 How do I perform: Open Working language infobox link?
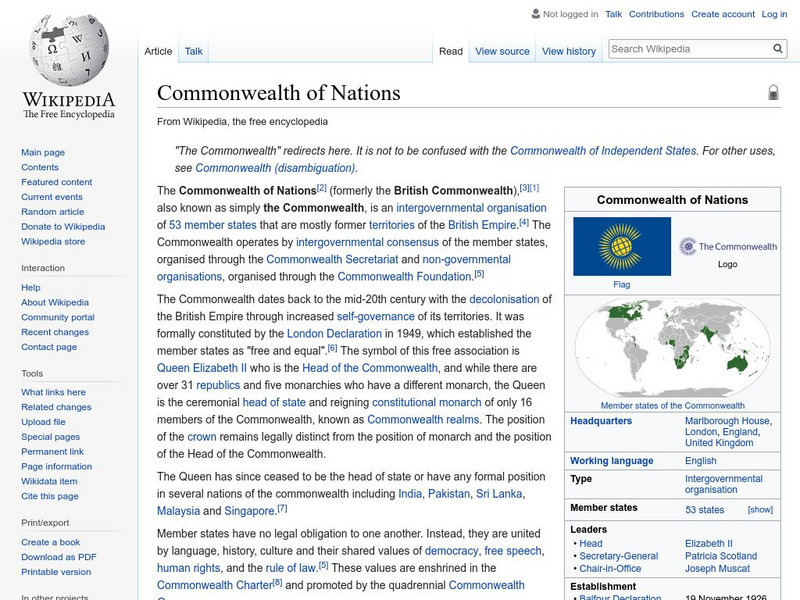pyautogui.click(x=612, y=461)
